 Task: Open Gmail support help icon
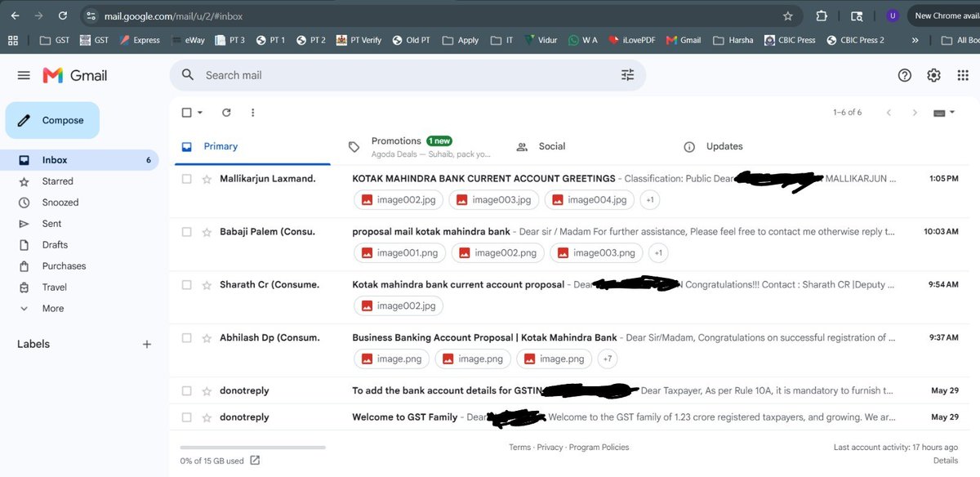tap(905, 75)
